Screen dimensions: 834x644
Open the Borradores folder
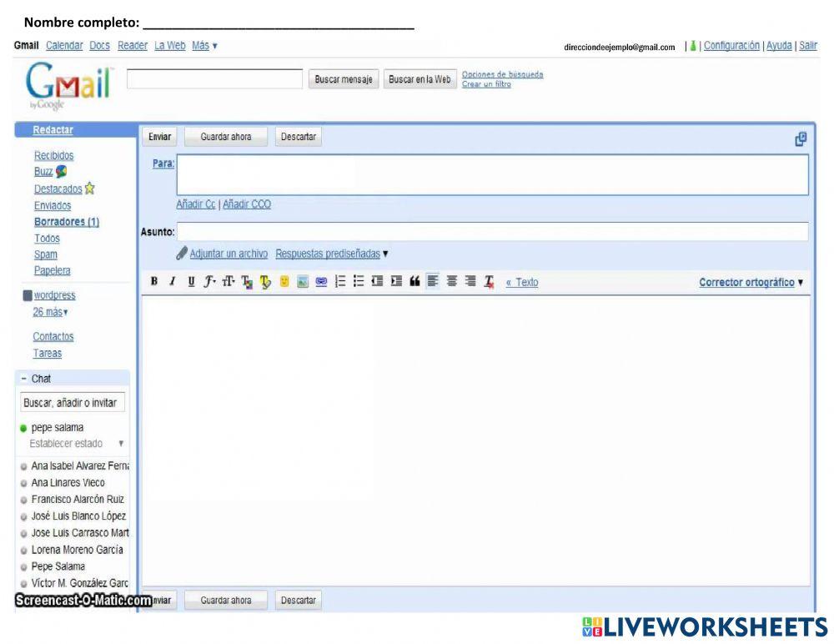click(x=66, y=222)
